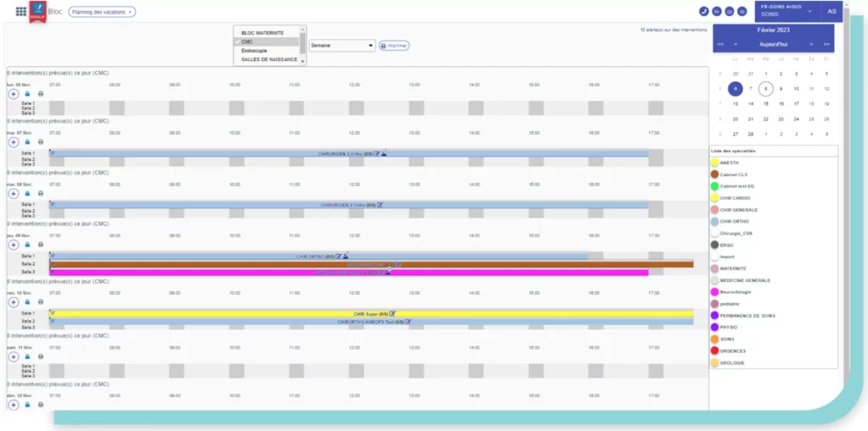Click the CHIR ORTHO color swatch
868x431 pixels.
[x=715, y=221]
